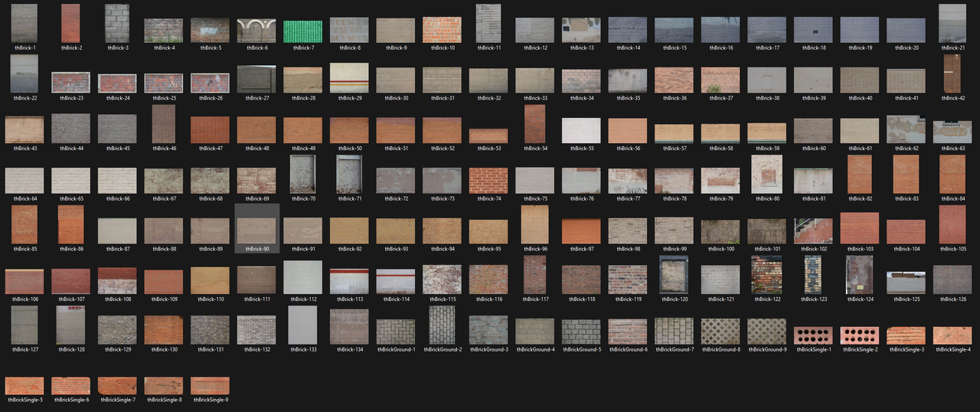This screenshot has width=980, height=412.
Task: Click the file name thBrick-77
Action: (x=628, y=198)
